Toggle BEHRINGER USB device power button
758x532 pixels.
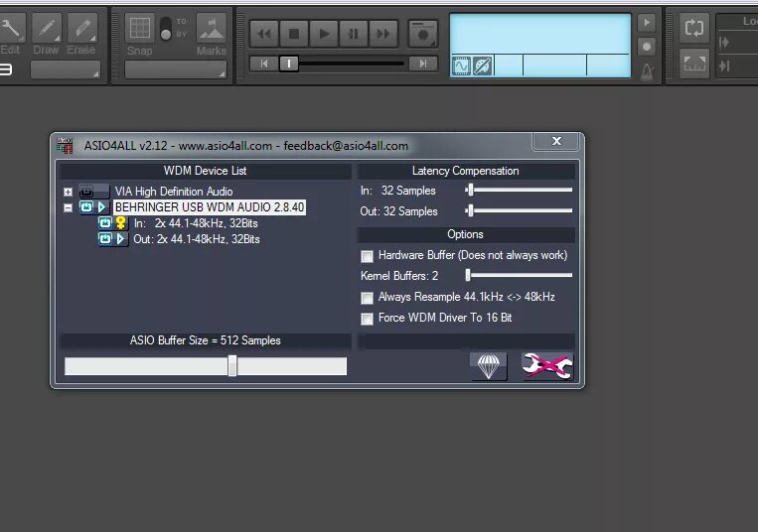point(86,207)
